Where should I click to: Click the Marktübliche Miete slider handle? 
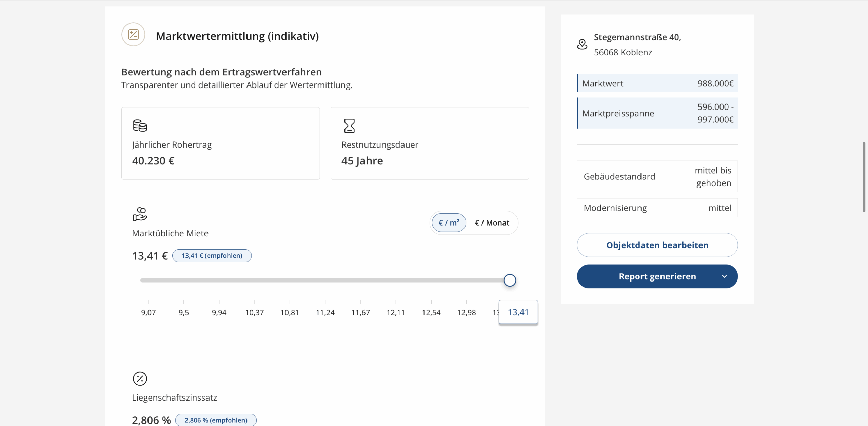pos(510,280)
